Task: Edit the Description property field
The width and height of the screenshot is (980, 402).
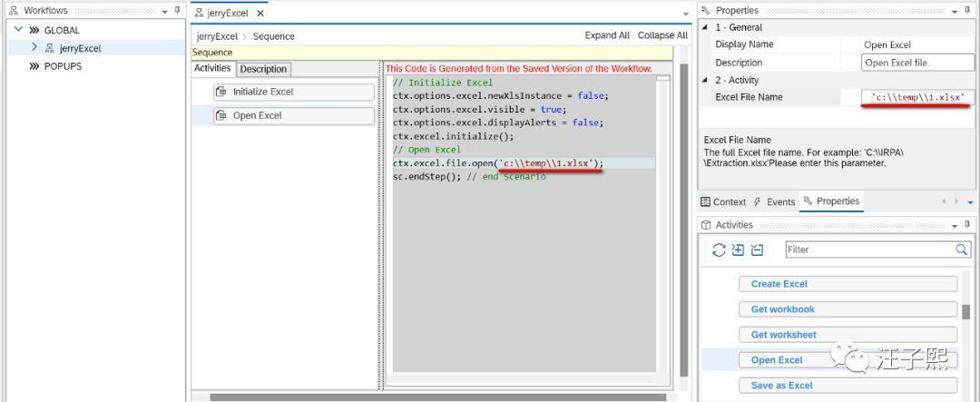Action: tap(917, 63)
